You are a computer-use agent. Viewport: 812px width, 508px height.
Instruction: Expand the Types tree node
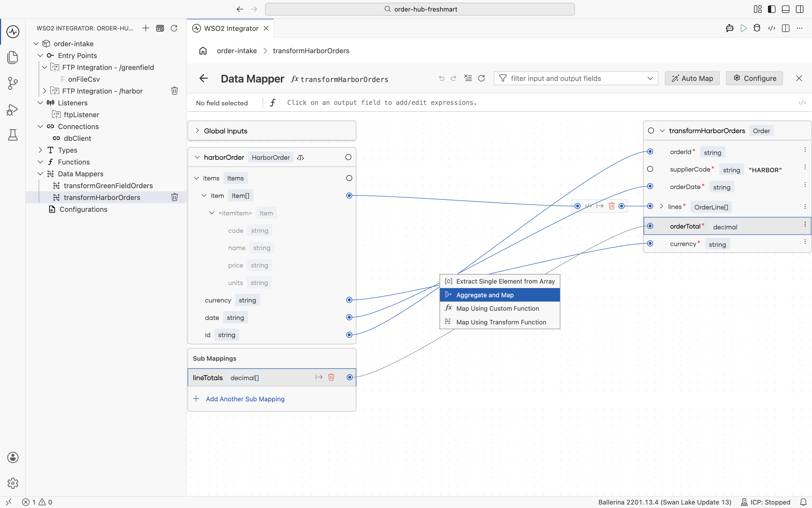40,150
